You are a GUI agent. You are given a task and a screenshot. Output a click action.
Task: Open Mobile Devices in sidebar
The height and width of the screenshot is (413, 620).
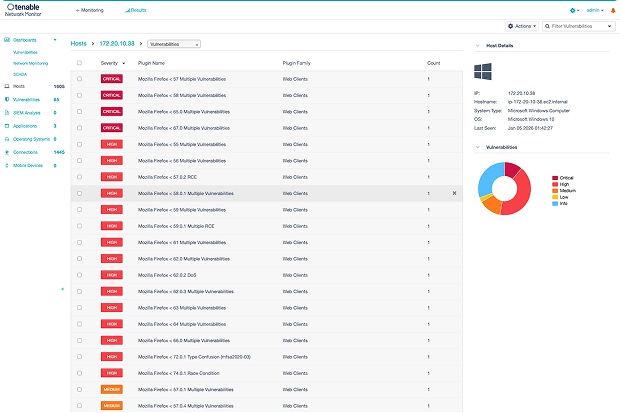(x=28, y=165)
